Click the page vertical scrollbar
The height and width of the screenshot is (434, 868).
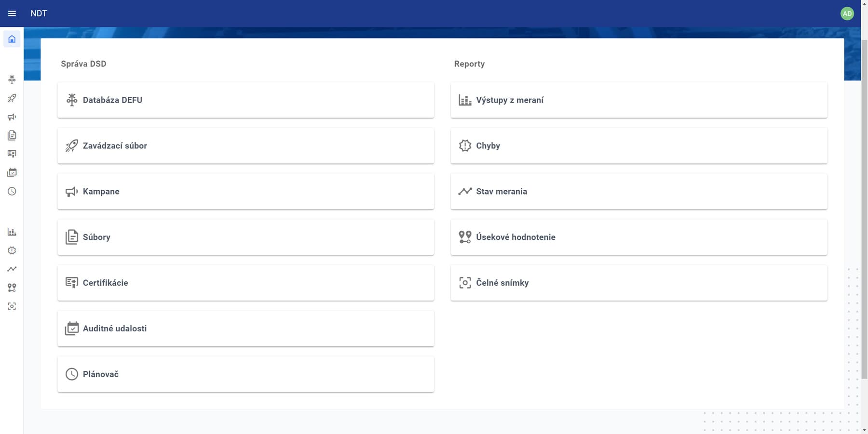[864, 207]
